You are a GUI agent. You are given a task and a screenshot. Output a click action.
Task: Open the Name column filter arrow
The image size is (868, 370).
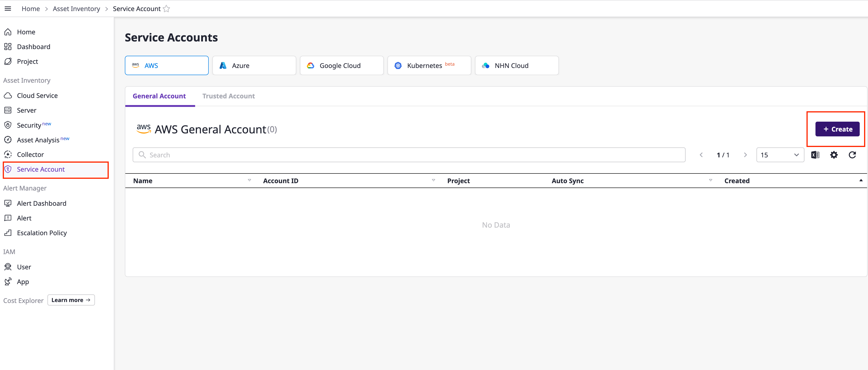249,180
